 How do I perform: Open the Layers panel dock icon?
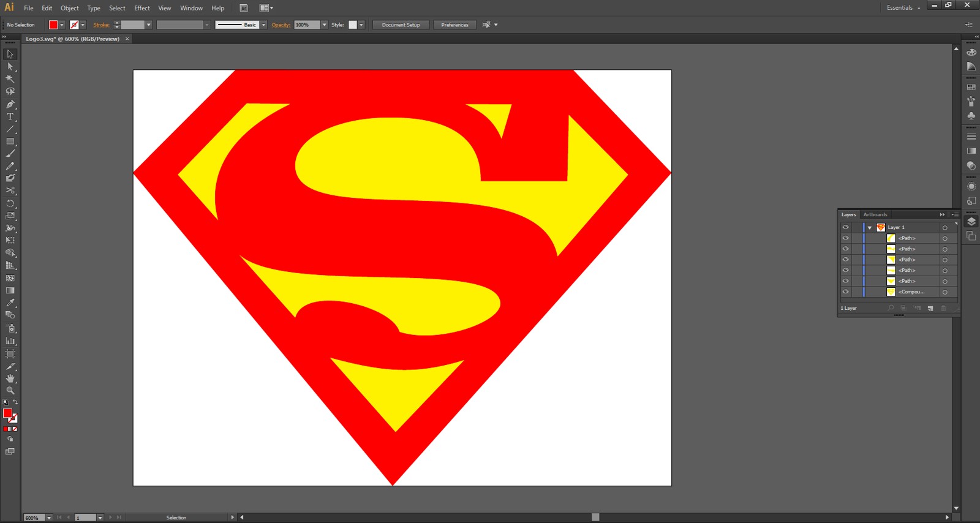(x=971, y=222)
